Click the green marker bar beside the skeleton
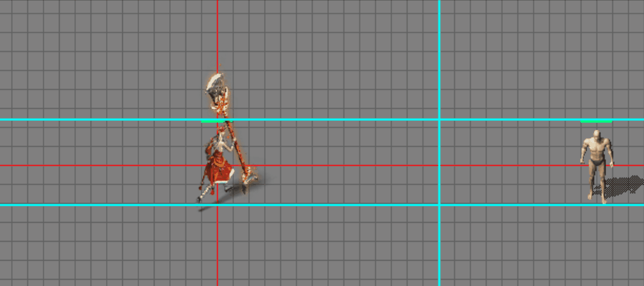 pyautogui.click(x=209, y=122)
